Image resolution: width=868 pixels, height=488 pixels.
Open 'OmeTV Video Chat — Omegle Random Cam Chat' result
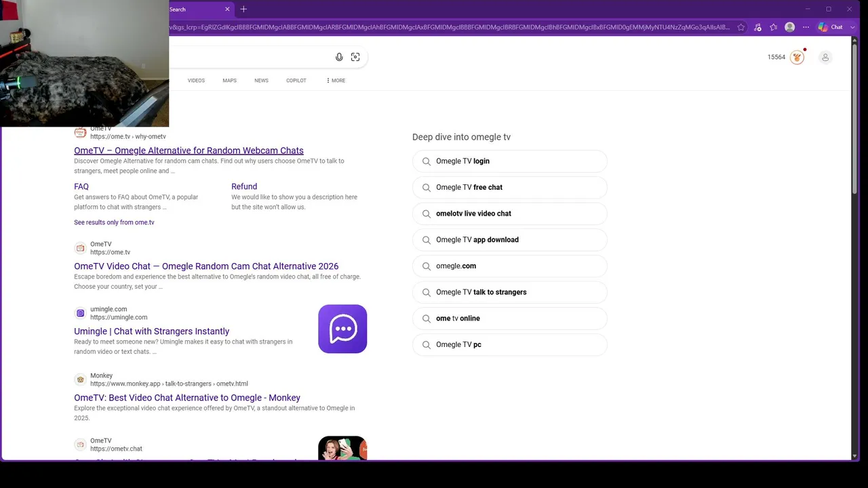coord(206,266)
